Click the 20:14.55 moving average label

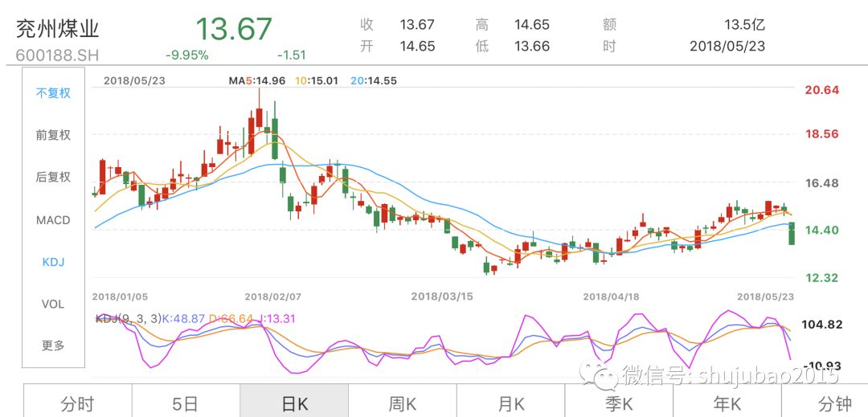pyautogui.click(x=375, y=80)
